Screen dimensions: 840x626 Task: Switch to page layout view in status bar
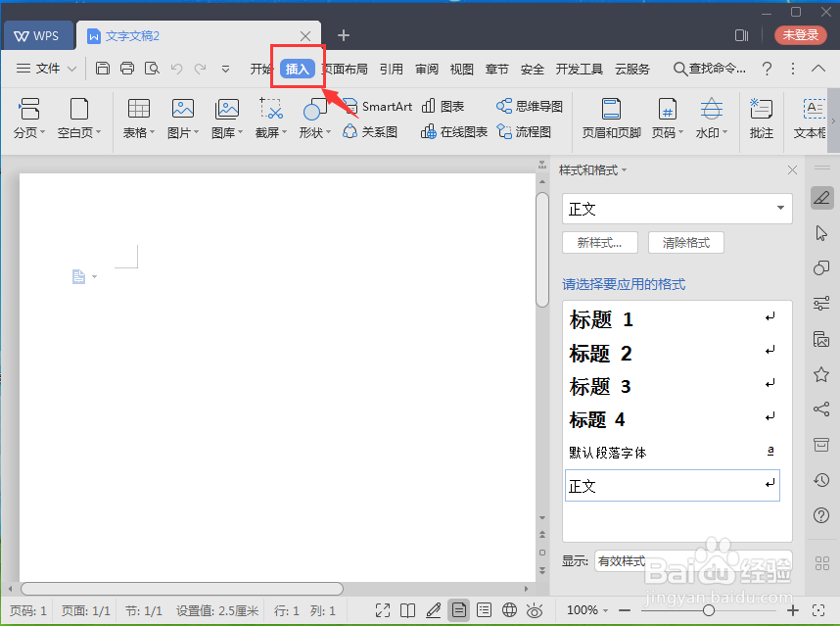(x=459, y=610)
